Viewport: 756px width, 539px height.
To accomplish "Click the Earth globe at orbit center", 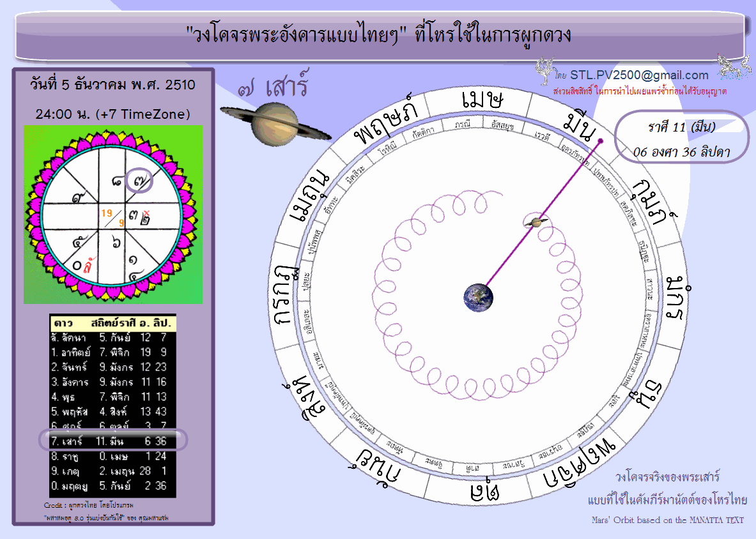I will click(x=478, y=297).
